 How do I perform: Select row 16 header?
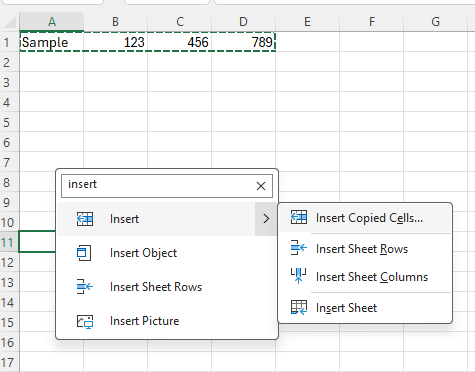coord(9,342)
